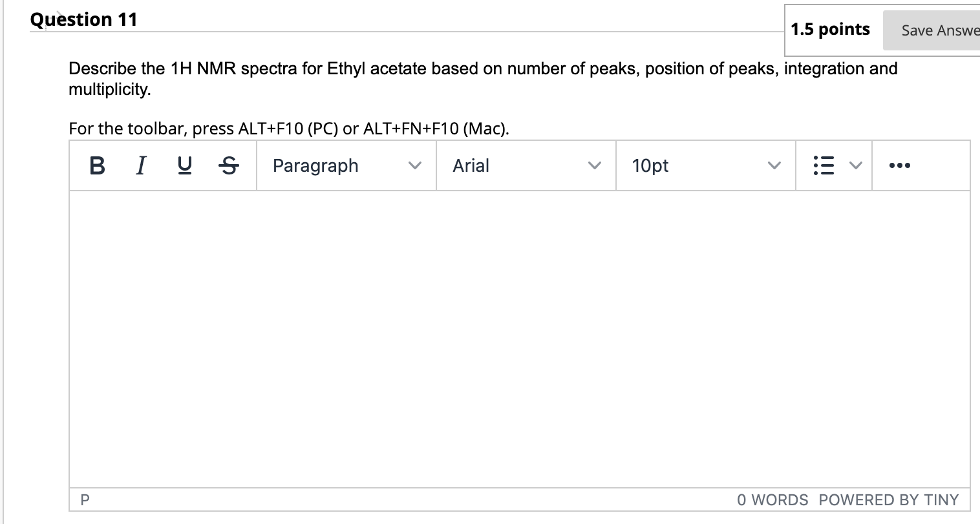Screen dimensions: 980x524
Task: Click the 1.5 points label
Action: click(830, 29)
